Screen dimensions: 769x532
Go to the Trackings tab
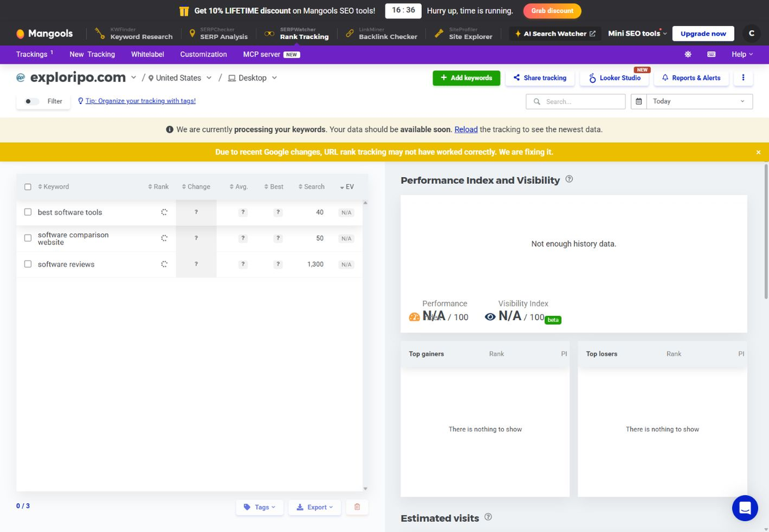point(34,54)
